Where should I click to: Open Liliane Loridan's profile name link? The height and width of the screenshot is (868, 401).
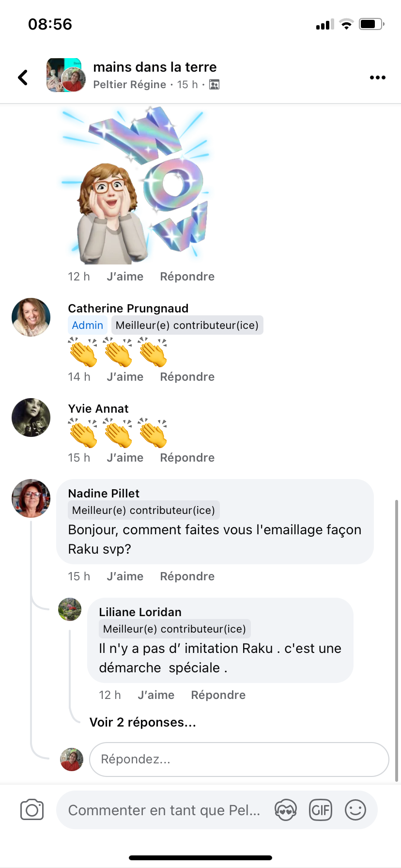click(x=140, y=612)
